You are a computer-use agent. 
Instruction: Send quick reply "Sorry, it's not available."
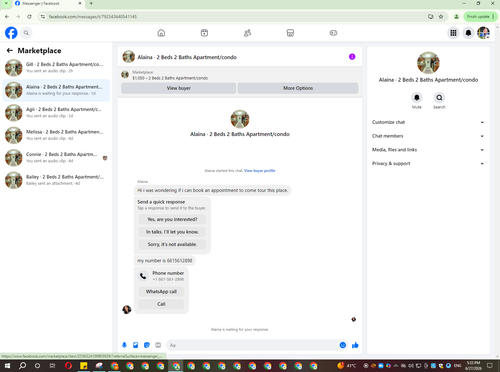(x=172, y=244)
